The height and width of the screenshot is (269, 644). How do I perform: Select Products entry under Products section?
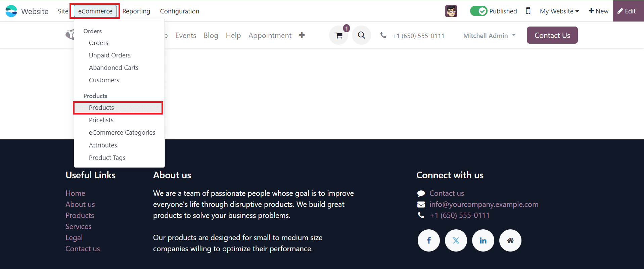[118, 108]
